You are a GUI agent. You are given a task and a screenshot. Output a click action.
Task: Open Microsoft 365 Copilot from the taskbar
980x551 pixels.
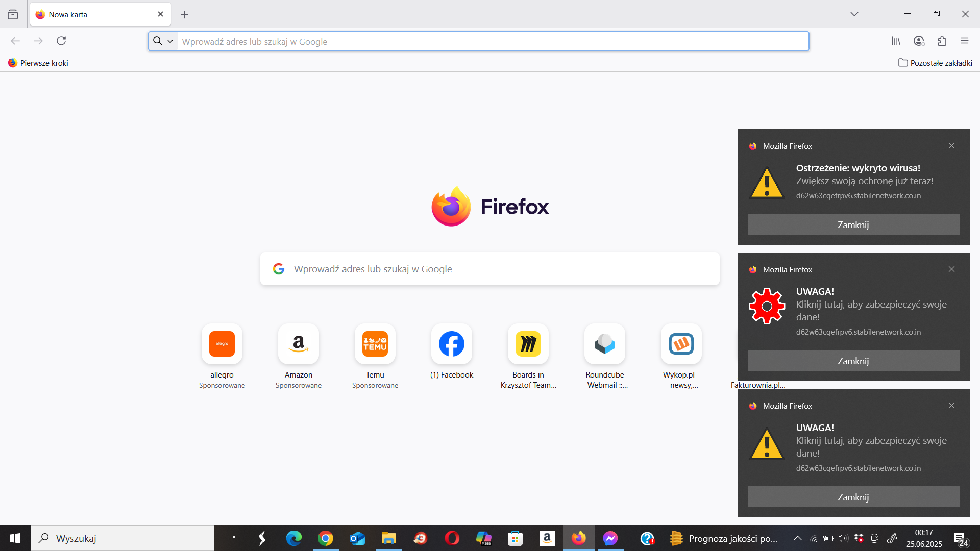pos(484,538)
